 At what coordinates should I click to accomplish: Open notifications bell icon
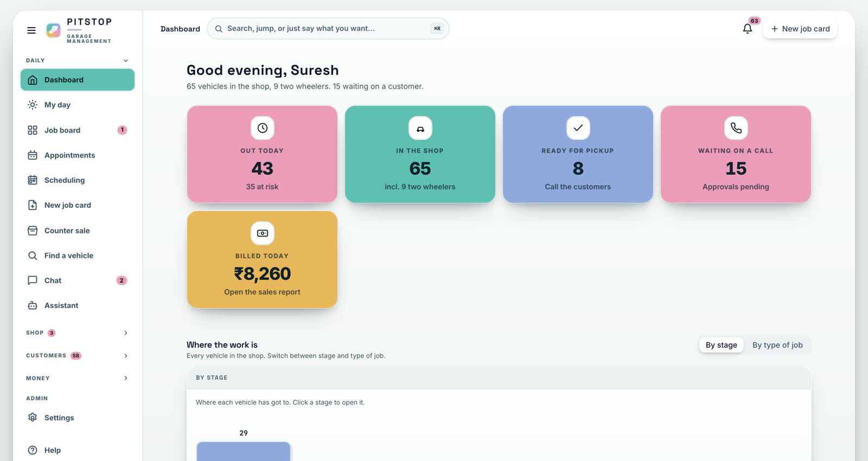747,29
